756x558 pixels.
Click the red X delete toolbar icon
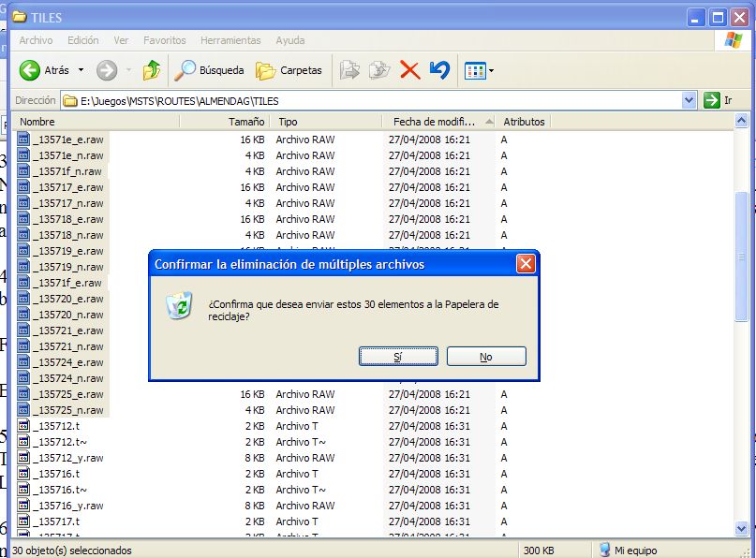409,70
